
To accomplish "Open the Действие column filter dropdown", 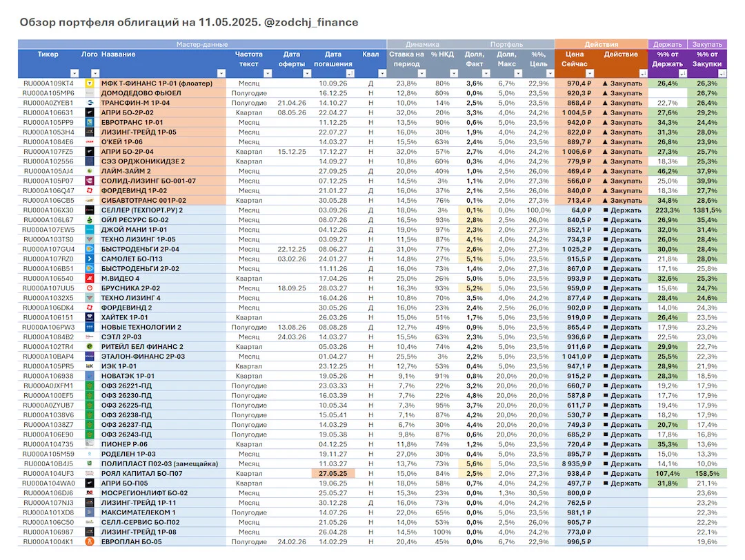I will click(x=643, y=73).
